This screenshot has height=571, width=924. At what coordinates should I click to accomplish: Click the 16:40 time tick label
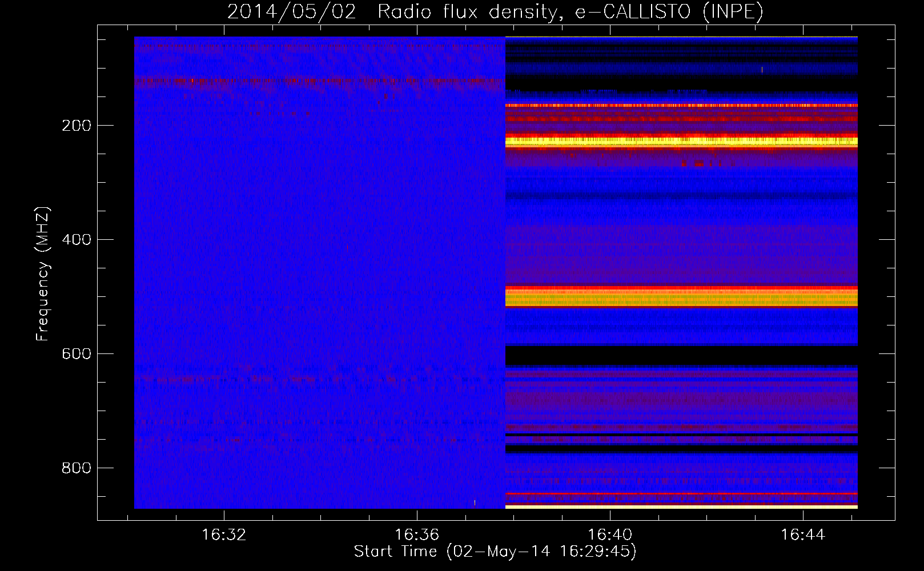pyautogui.click(x=610, y=534)
